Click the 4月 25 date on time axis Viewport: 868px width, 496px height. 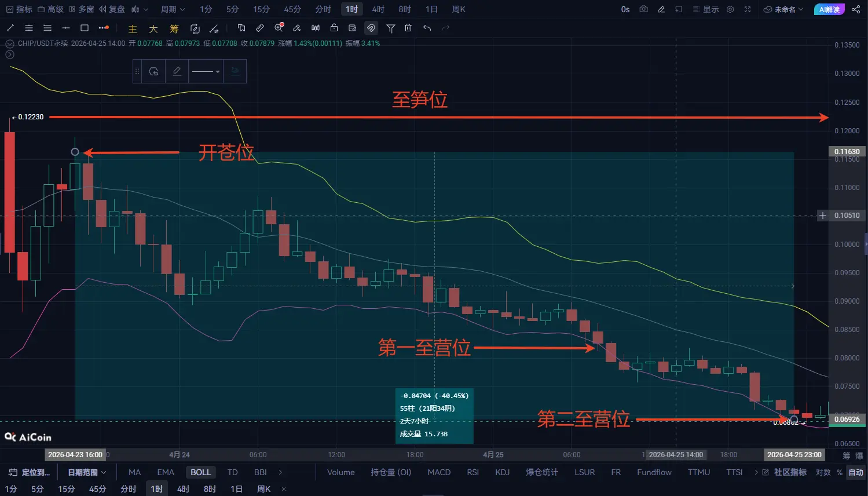tap(493, 455)
